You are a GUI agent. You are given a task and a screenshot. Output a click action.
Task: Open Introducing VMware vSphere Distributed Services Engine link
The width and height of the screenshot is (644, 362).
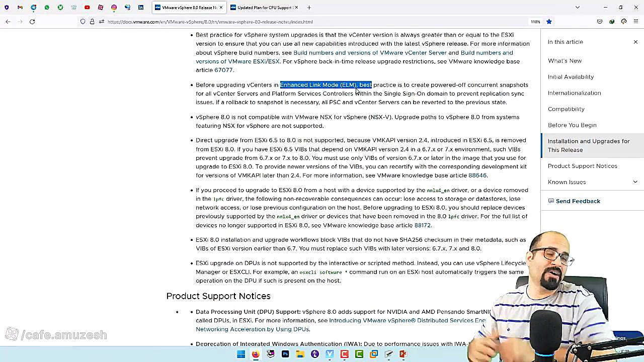tap(408, 321)
